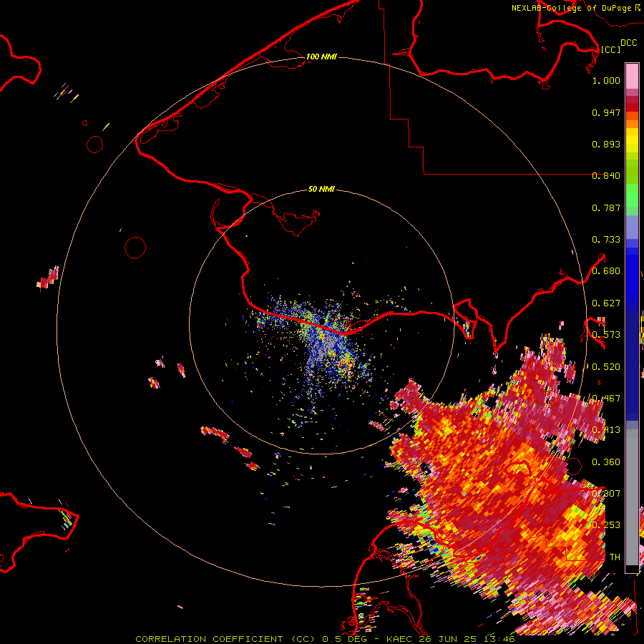The image size is (644, 644).
Task: Pick the light pink top color bar segment
Action: 632,76
